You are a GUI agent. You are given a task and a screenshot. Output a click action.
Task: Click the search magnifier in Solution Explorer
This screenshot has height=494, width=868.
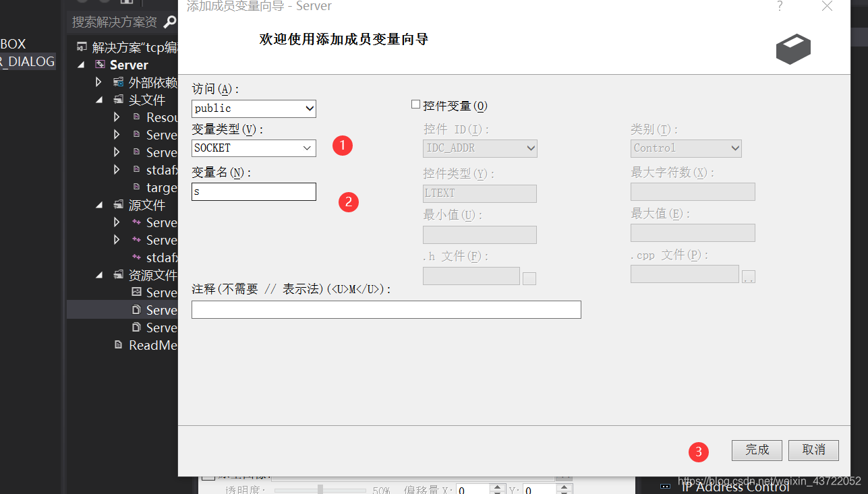click(170, 22)
